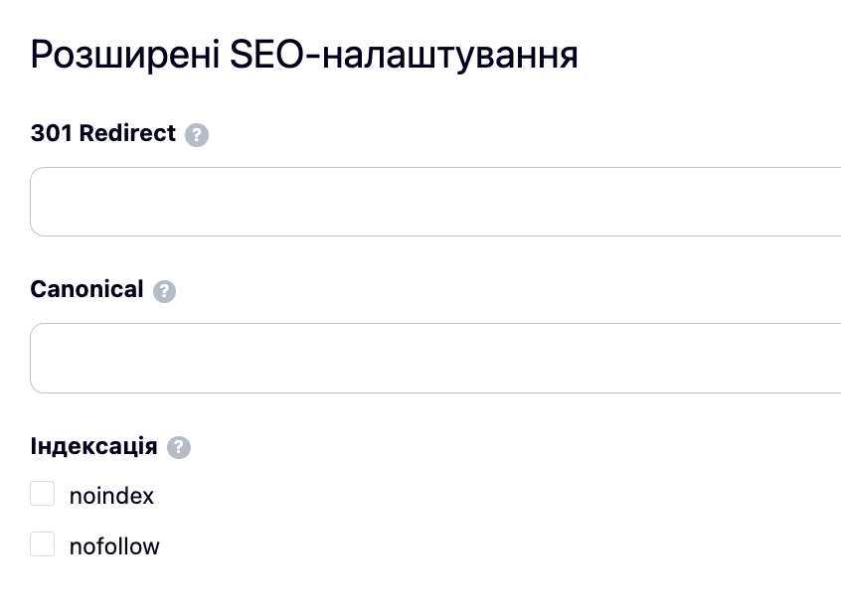Click the Розширені SEO-налаштування heading

coord(304,55)
